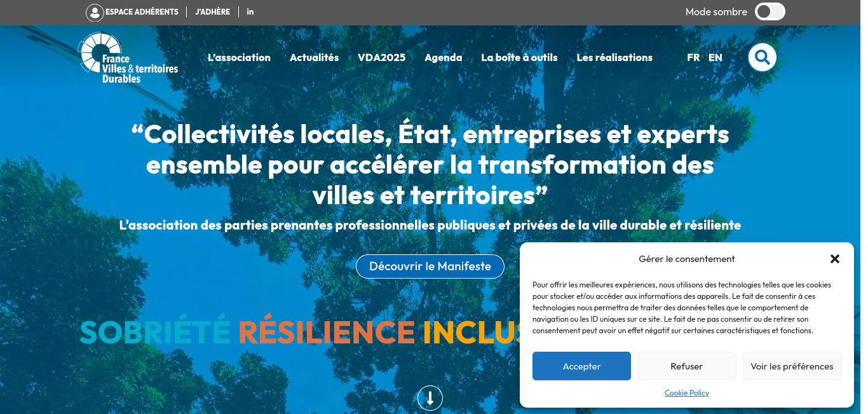
Task: Toggle the Mode sombre switch
Action: click(x=770, y=11)
